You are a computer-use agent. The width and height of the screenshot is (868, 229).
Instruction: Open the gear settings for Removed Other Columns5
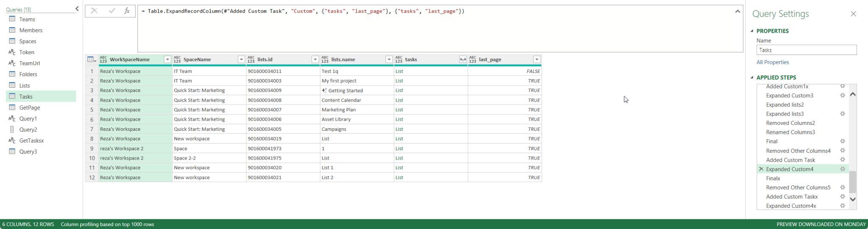[x=843, y=187]
